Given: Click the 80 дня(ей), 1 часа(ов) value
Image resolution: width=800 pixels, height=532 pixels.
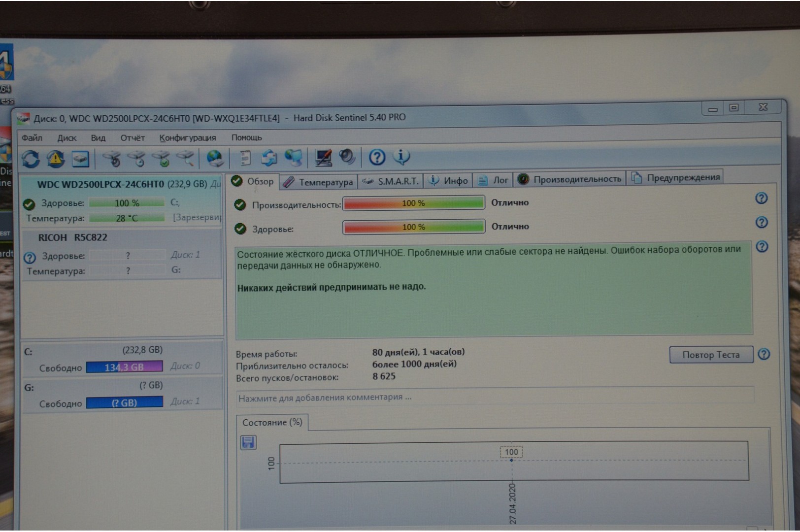Looking at the screenshot, I should pyautogui.click(x=418, y=352).
